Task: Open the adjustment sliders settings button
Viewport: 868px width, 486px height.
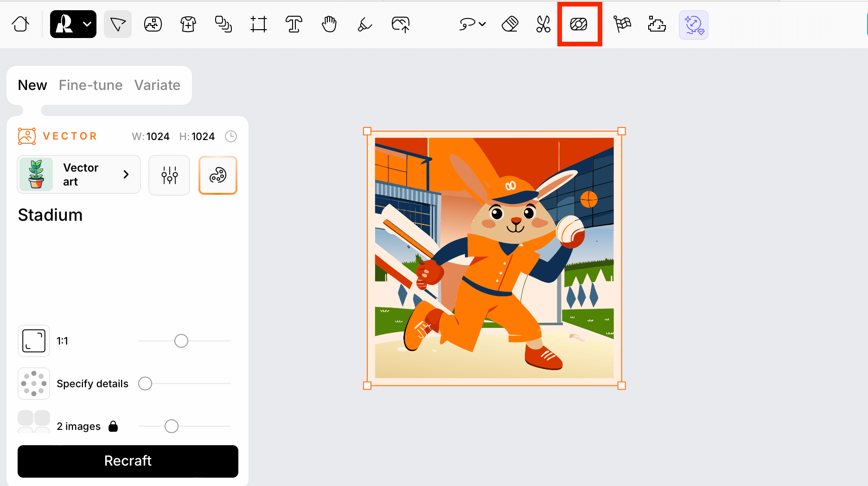Action: tap(169, 175)
